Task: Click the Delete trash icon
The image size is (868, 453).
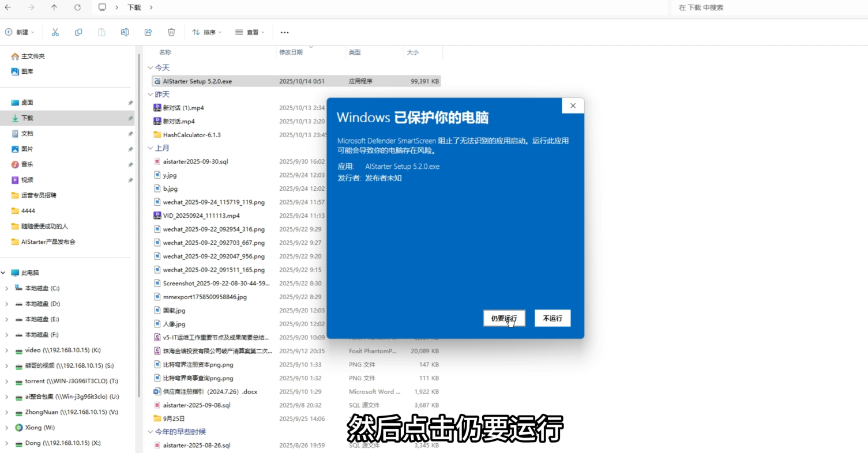Action: pyautogui.click(x=171, y=32)
